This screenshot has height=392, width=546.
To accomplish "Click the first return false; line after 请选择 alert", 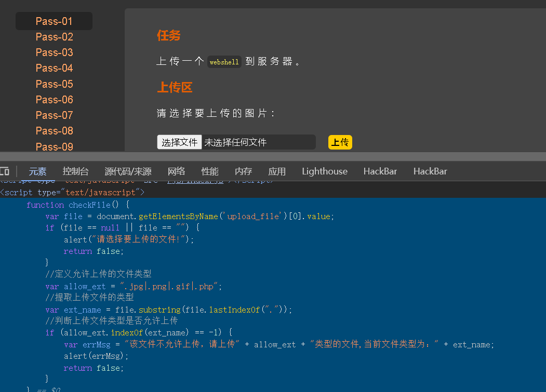I will (x=94, y=251).
